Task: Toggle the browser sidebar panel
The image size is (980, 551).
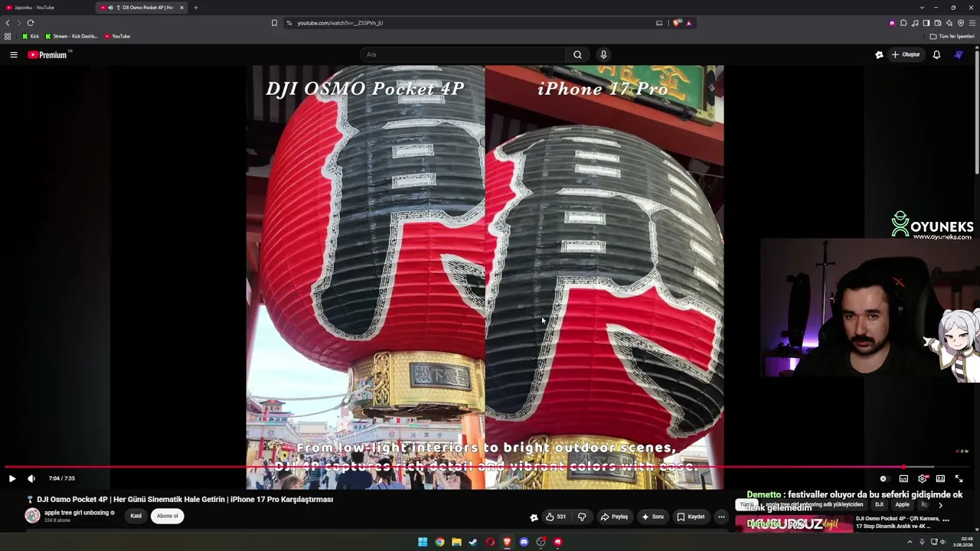Action: [926, 23]
